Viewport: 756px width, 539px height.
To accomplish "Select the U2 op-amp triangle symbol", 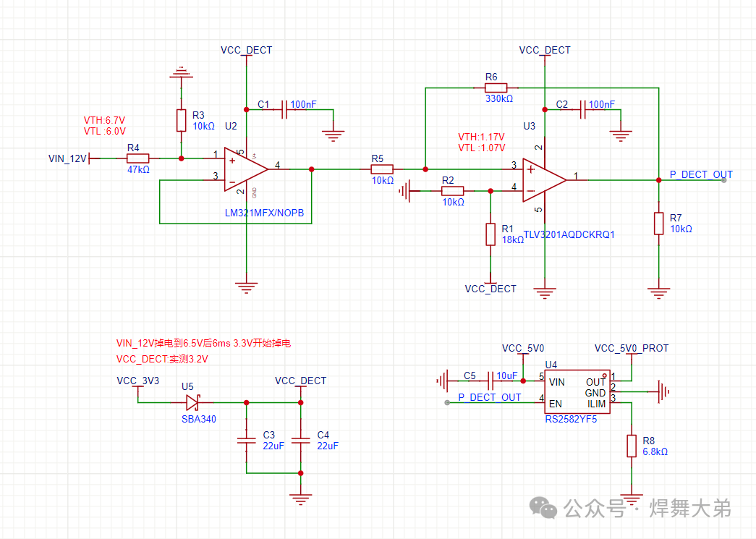I will 245,169.
